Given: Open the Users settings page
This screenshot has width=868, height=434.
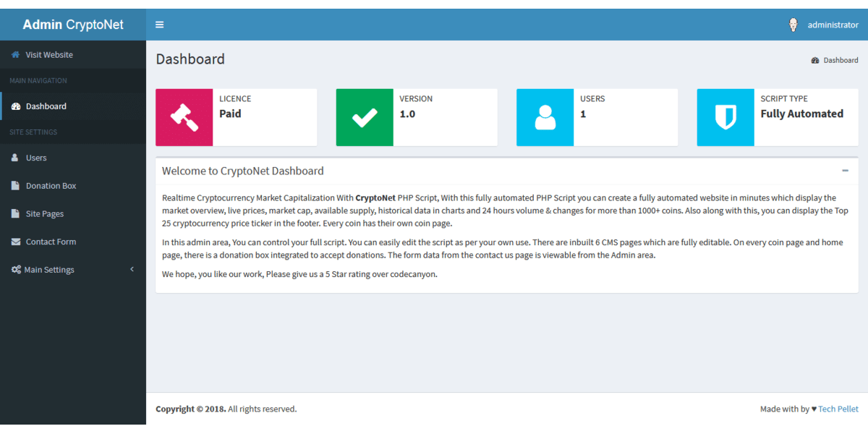Looking at the screenshot, I should coord(73,158).
